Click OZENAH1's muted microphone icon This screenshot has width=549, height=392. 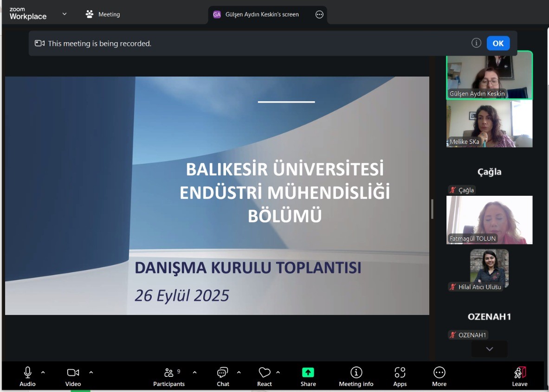(453, 335)
